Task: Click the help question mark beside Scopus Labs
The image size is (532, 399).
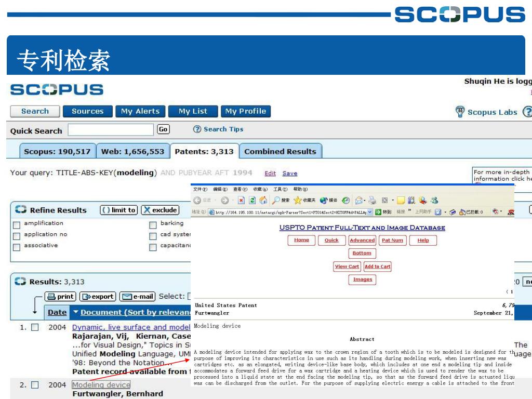Action: coord(527,112)
